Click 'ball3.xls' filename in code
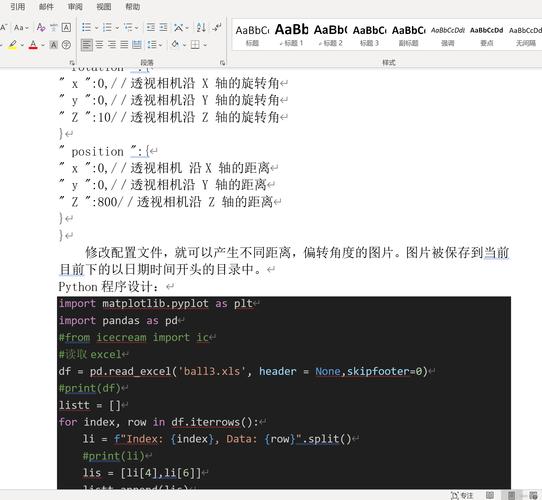The image size is (542, 500). (x=212, y=371)
